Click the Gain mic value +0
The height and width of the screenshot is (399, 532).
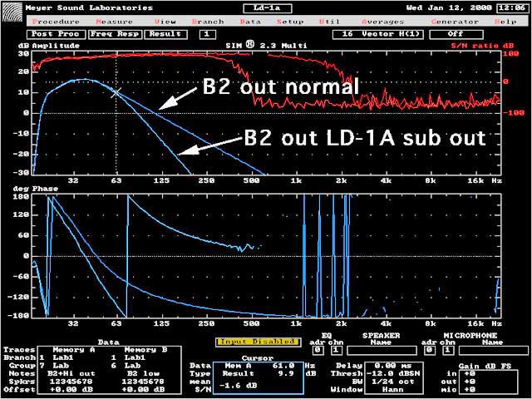(x=470, y=390)
